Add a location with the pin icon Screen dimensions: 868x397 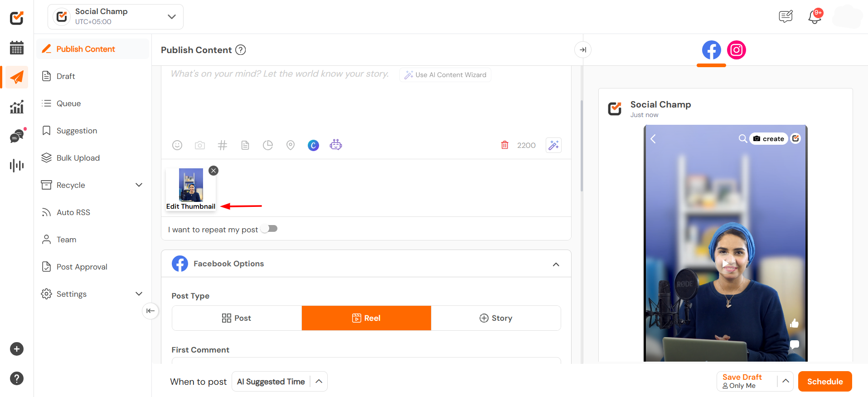pyautogui.click(x=291, y=145)
